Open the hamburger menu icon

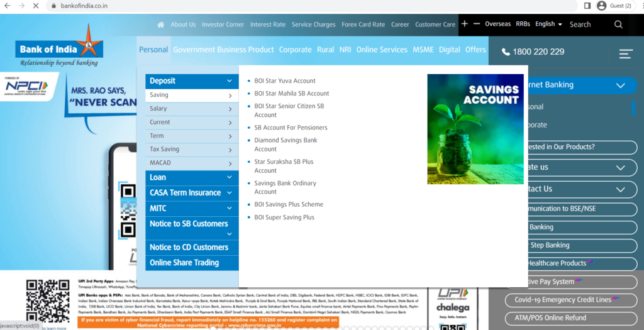(x=626, y=53)
